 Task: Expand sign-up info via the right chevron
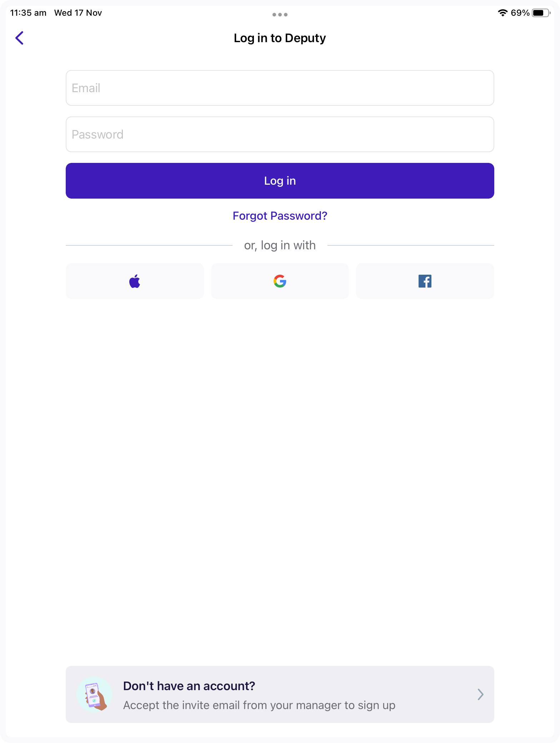click(x=480, y=694)
